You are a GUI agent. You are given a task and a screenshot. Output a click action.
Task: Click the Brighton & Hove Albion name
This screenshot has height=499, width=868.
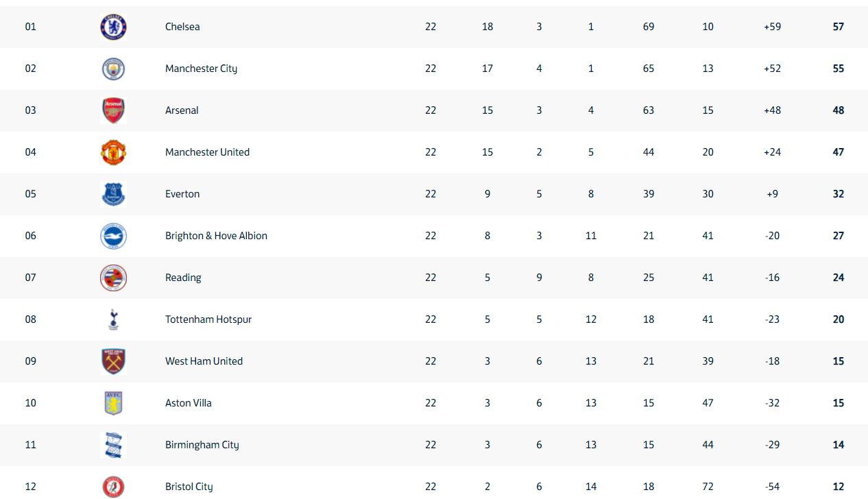click(216, 236)
